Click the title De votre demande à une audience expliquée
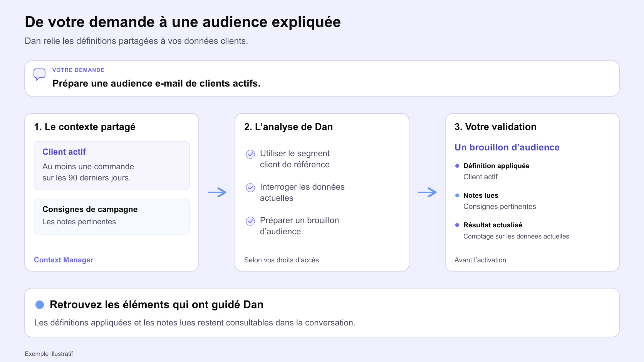This screenshot has width=644, height=362. pyautogui.click(x=183, y=22)
